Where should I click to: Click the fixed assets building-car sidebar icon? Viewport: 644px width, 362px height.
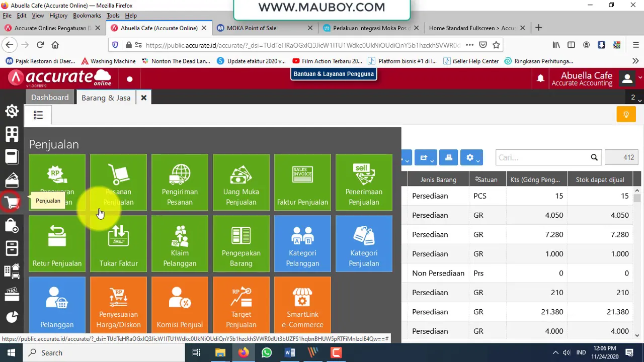pos(12,271)
